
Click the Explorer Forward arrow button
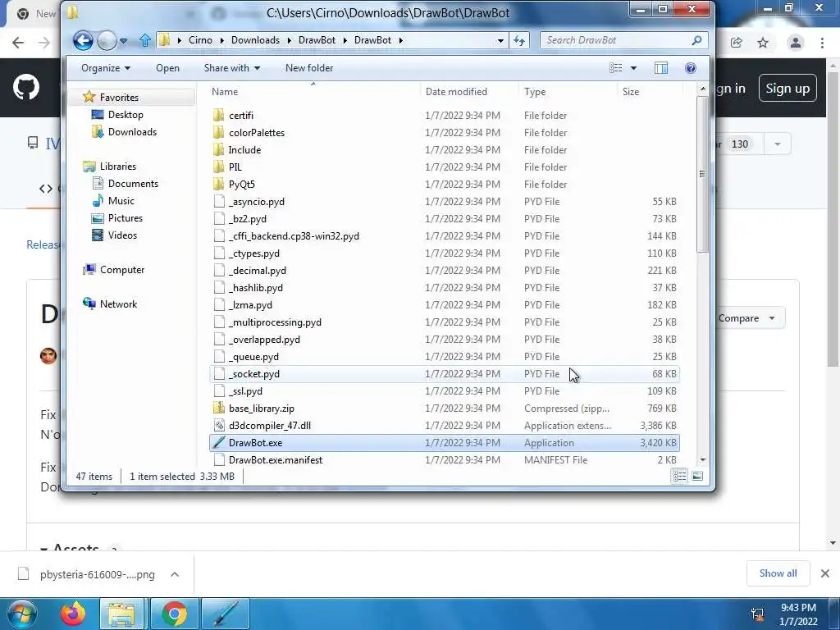[107, 40]
